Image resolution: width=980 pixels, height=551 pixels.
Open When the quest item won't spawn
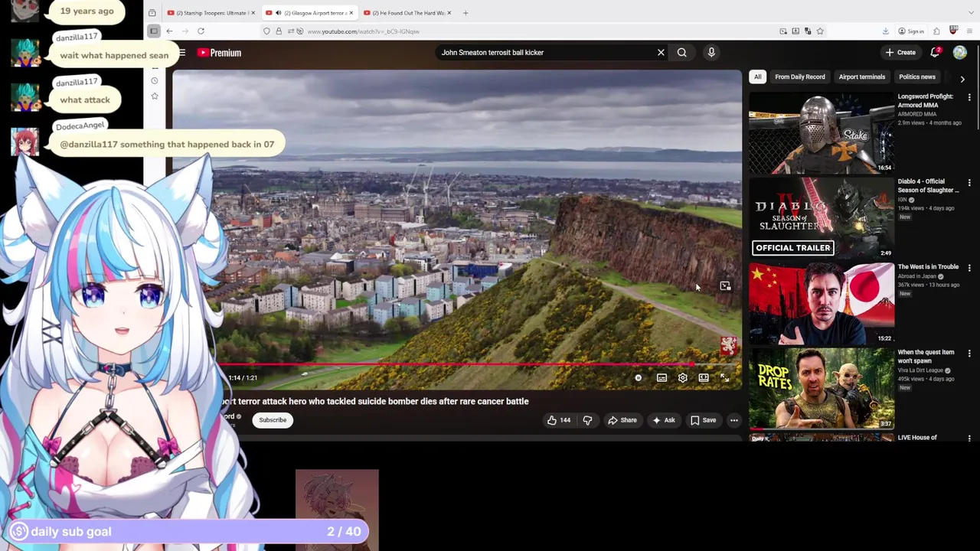point(821,389)
